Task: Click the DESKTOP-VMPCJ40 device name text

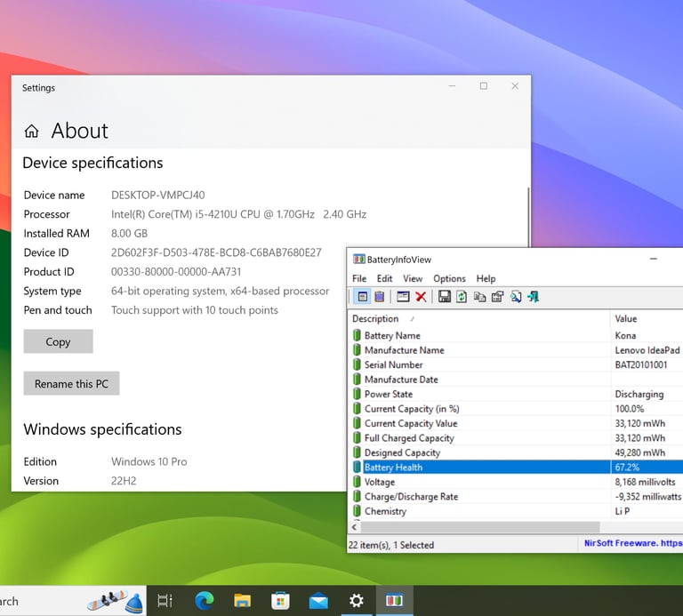Action: tap(157, 195)
